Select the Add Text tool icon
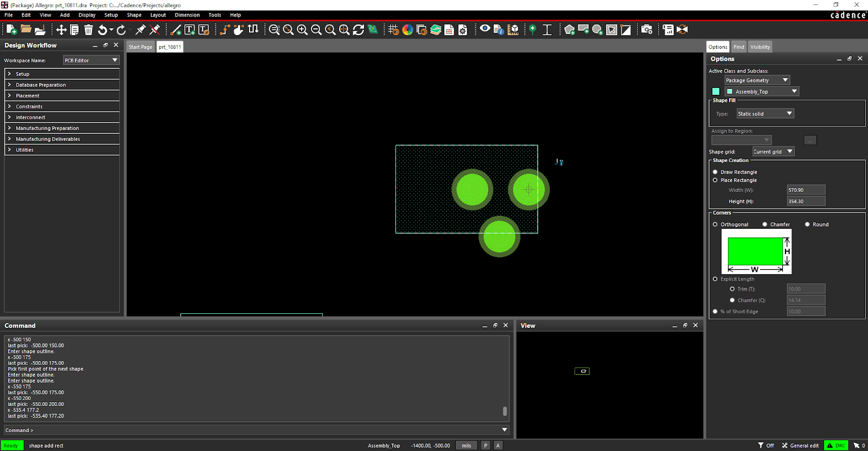Image resolution: width=868 pixels, height=451 pixels. [x=190, y=30]
